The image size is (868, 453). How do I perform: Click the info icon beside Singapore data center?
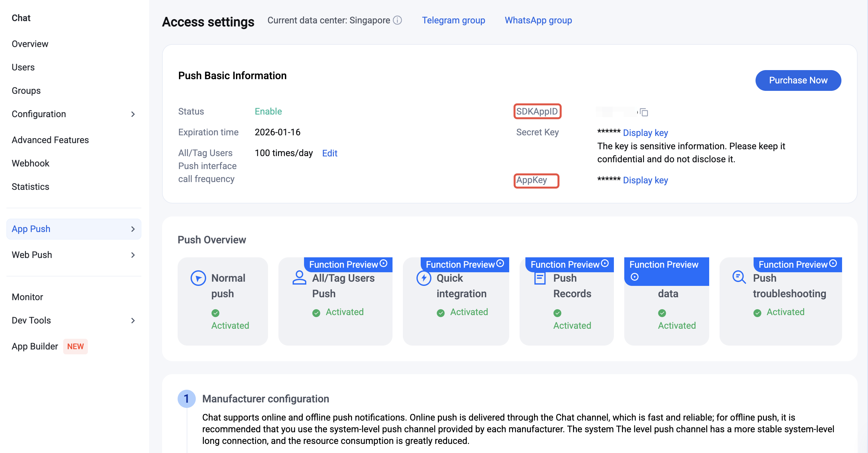click(397, 20)
